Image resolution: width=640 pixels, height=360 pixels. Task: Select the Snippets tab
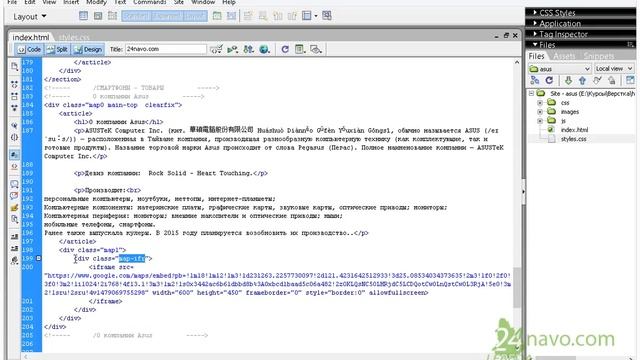pos(599,56)
